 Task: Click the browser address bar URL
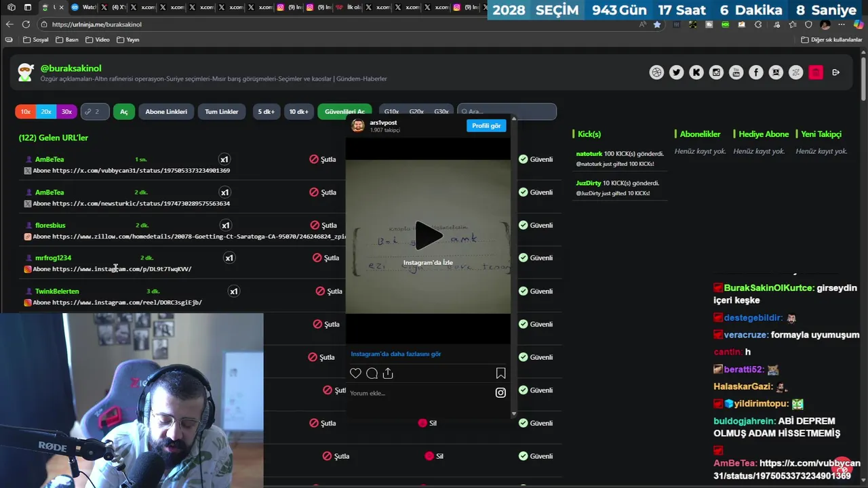point(96,24)
